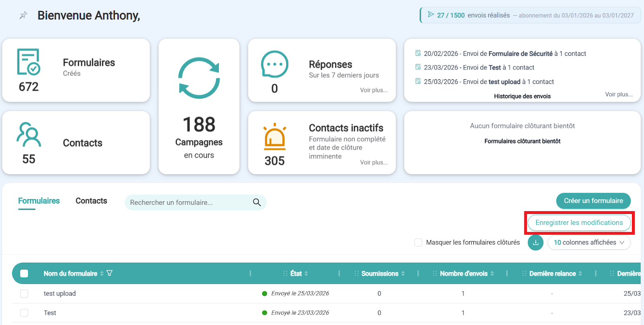Expand the 10 colonnes affichées dropdown
The image size is (644, 325).
(x=589, y=243)
